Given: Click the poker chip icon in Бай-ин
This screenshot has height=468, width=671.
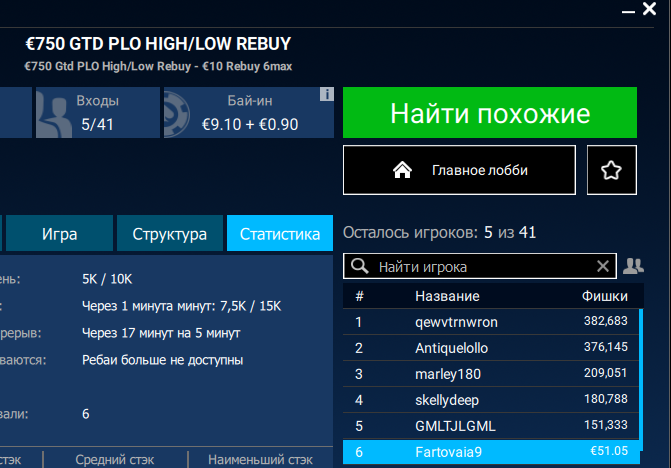Looking at the screenshot, I should [177, 114].
